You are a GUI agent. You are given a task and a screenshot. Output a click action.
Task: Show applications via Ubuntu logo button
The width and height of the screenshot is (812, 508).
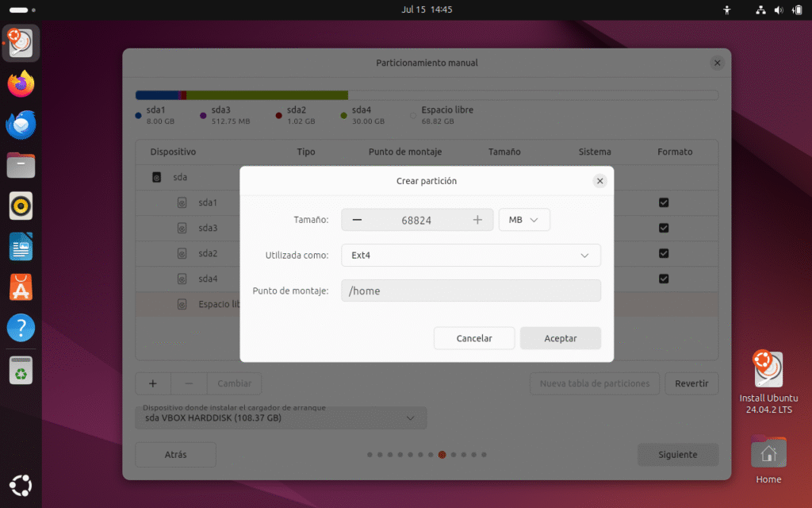point(21,486)
